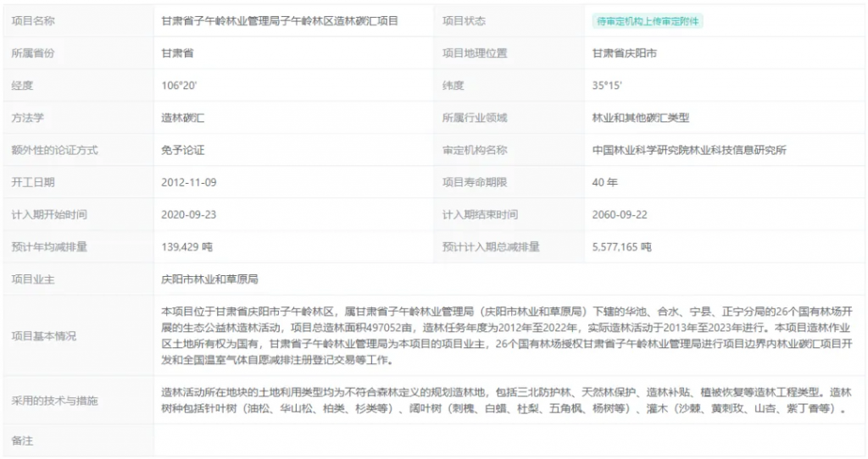This screenshot has height=459, width=868.
Task: Click the 待审定机构上传审定附件 status badge
Action: coord(648,21)
